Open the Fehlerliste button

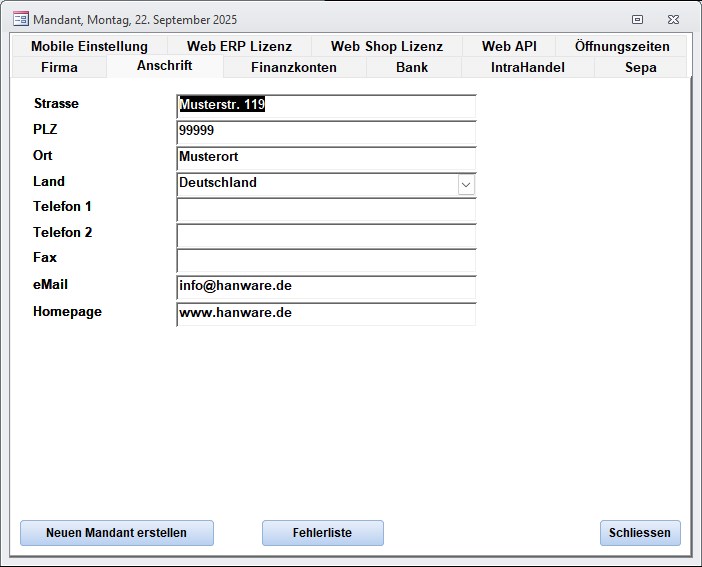pyautogui.click(x=322, y=533)
